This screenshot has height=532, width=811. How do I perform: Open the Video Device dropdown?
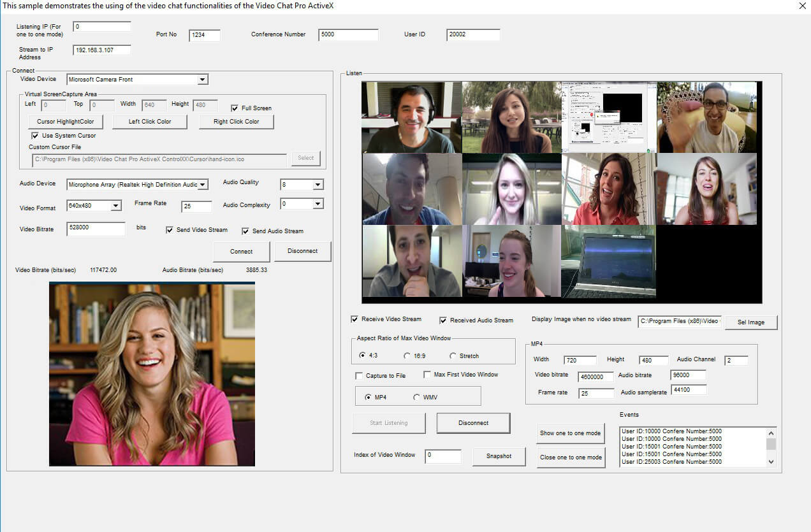[203, 79]
